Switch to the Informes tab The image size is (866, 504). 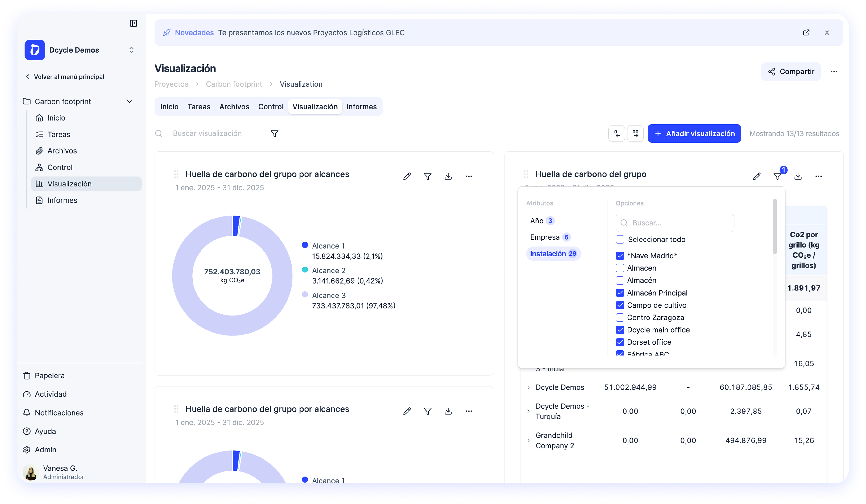pos(362,107)
